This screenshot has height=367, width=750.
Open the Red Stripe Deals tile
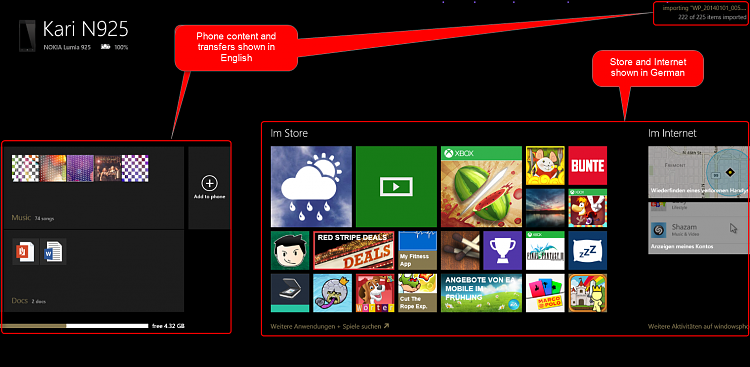[x=353, y=250]
